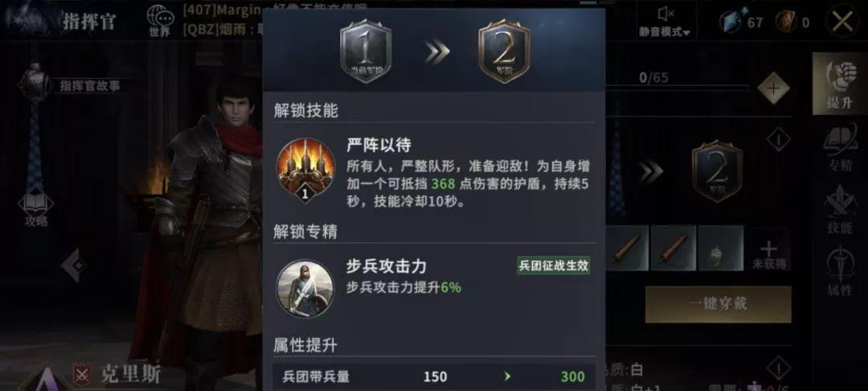
Task: Click the 未获得 empty equipment slot
Action: click(769, 249)
